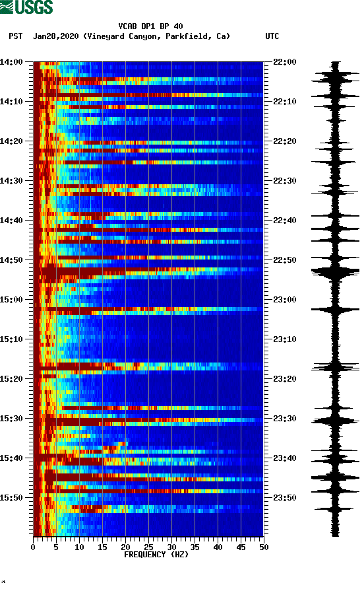Viewport: 364px width, 589px height.
Task: Click the 15 Hz frequency tick label
Action: tap(102, 547)
